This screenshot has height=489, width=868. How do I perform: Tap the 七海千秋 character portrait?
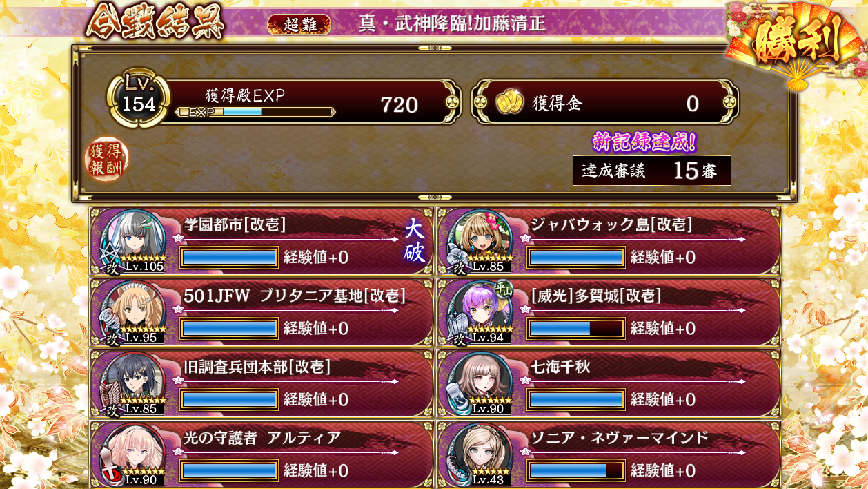pos(480,383)
